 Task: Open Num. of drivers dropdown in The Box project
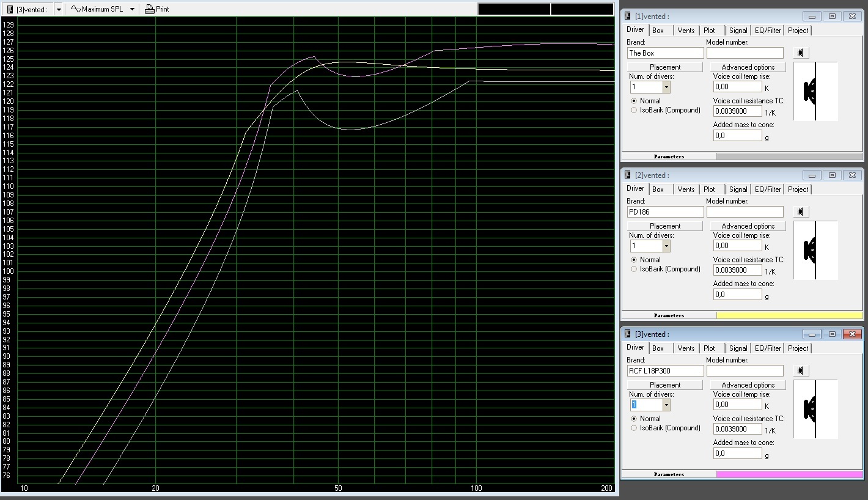(x=666, y=87)
